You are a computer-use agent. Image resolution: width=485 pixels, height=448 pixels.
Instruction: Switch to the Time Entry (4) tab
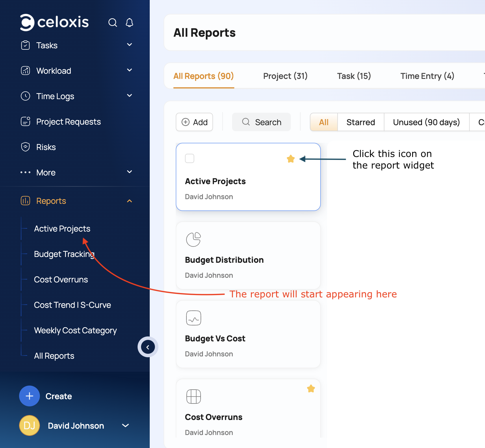[427, 76]
